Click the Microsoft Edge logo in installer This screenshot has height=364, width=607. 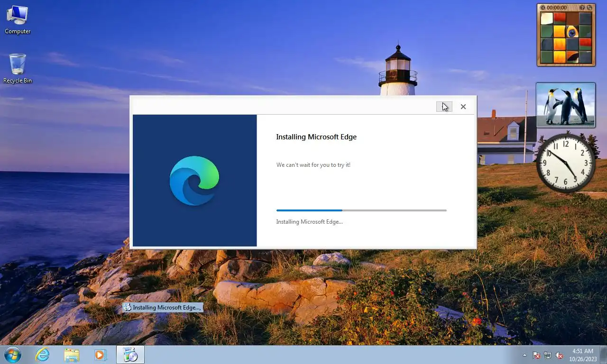(x=194, y=181)
